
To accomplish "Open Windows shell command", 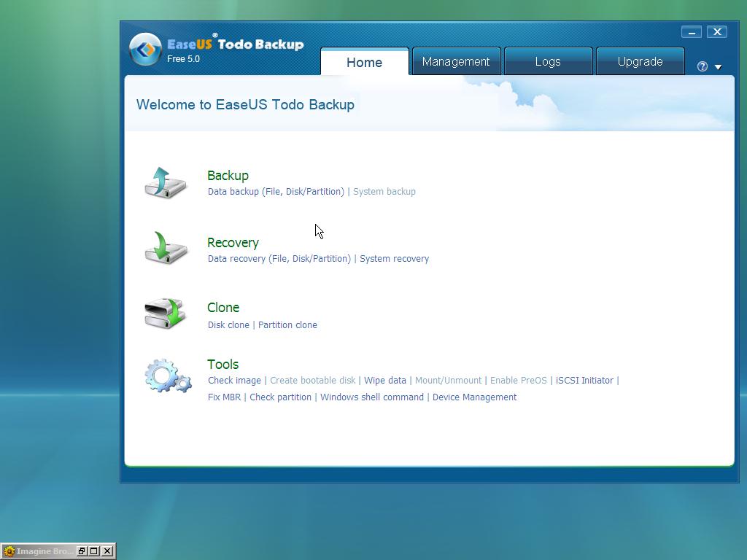I will [371, 397].
